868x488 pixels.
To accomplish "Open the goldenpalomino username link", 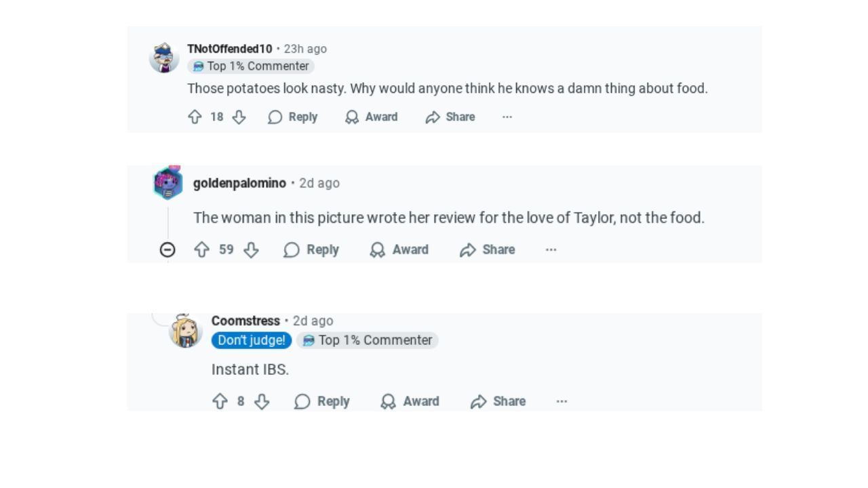I will click(239, 183).
